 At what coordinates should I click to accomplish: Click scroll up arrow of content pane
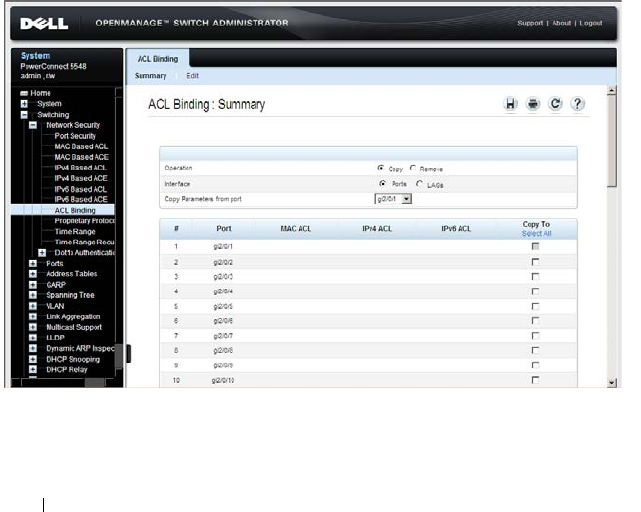click(x=612, y=90)
